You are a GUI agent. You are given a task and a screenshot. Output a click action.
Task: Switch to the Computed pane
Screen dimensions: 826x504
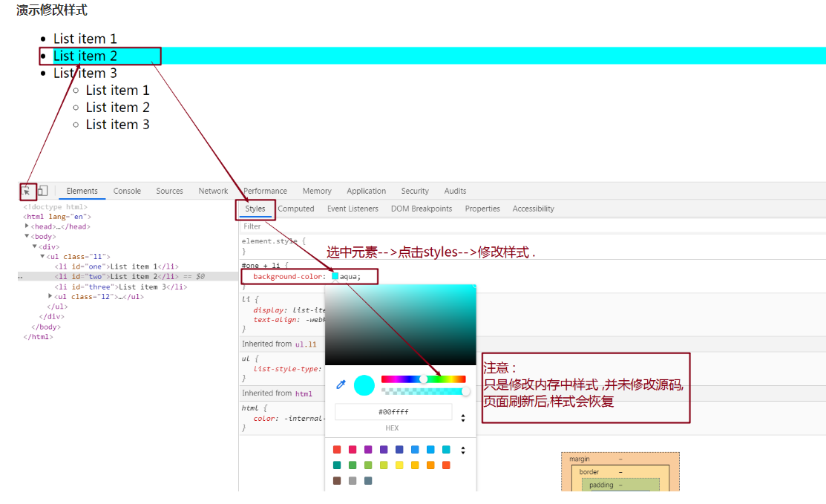click(296, 209)
